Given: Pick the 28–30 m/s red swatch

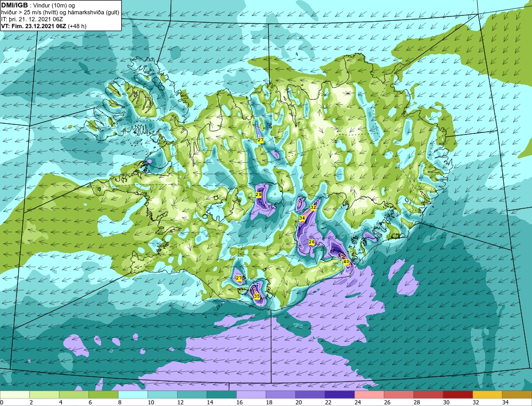Looking at the screenshot, I should (428, 395).
